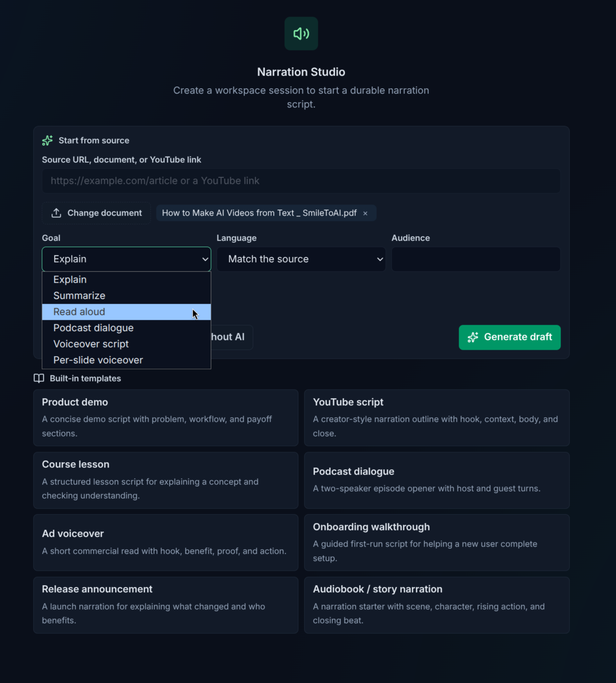Click the Change document button
This screenshot has width=616, height=683.
97,213
